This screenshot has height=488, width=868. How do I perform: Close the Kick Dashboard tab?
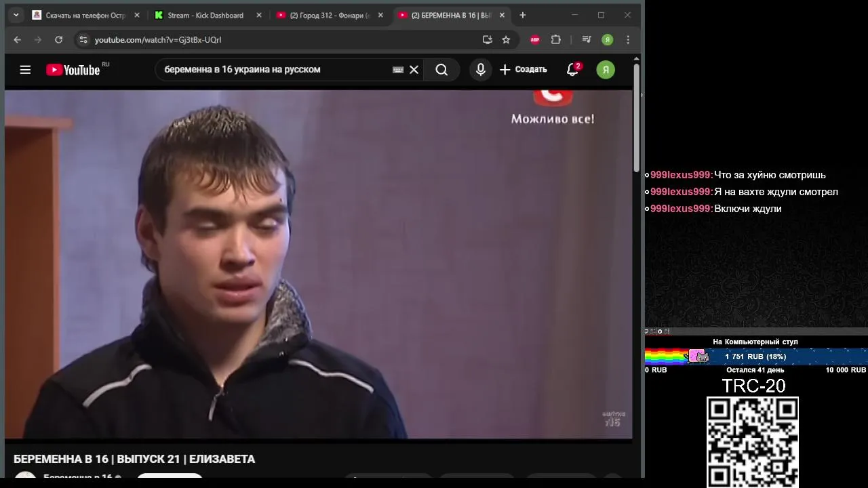258,15
